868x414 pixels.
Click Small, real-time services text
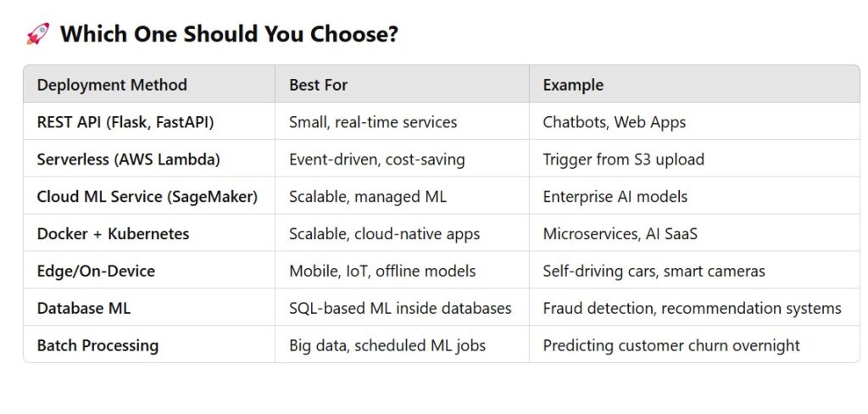pos(373,122)
